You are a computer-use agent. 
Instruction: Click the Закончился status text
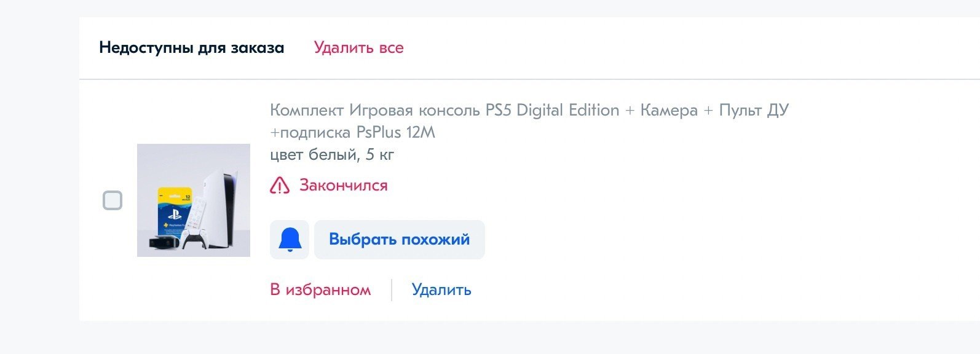[x=343, y=185]
